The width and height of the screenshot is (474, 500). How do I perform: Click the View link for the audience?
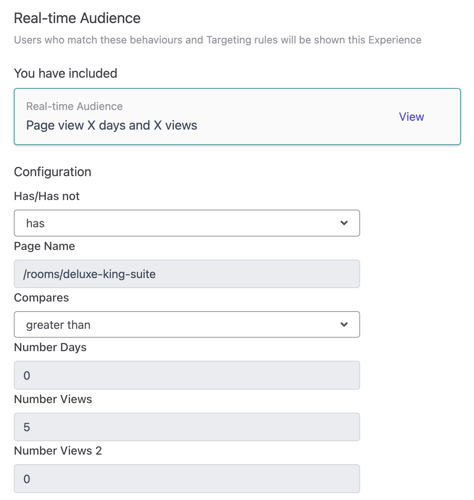click(411, 117)
